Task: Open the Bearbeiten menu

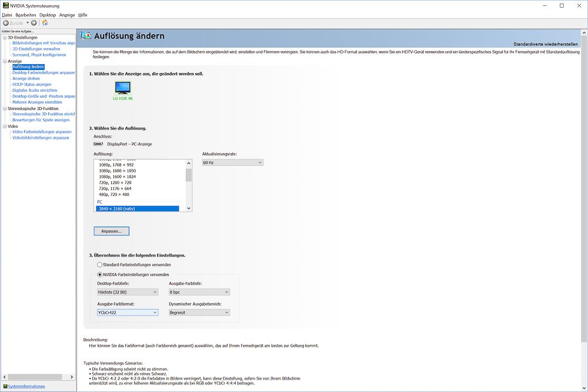Action: pos(25,15)
